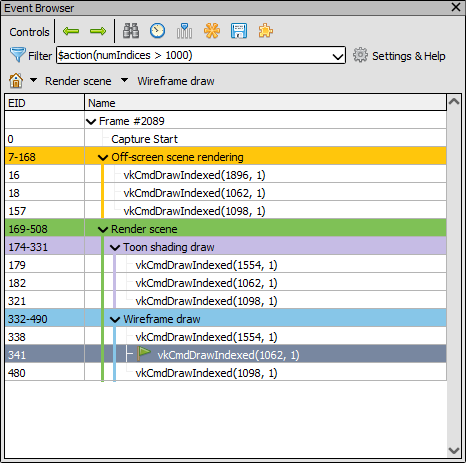Click the home breadcrumb icon
This screenshot has height=463, width=466.
click(16, 81)
